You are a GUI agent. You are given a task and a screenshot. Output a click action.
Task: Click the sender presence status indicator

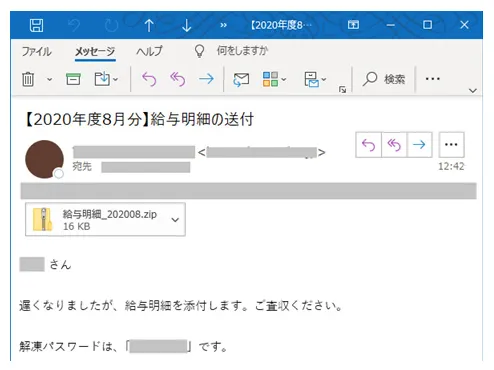pos(59,174)
